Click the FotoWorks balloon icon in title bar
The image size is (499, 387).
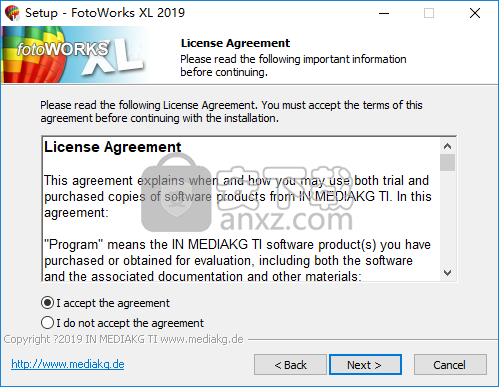pos(12,13)
